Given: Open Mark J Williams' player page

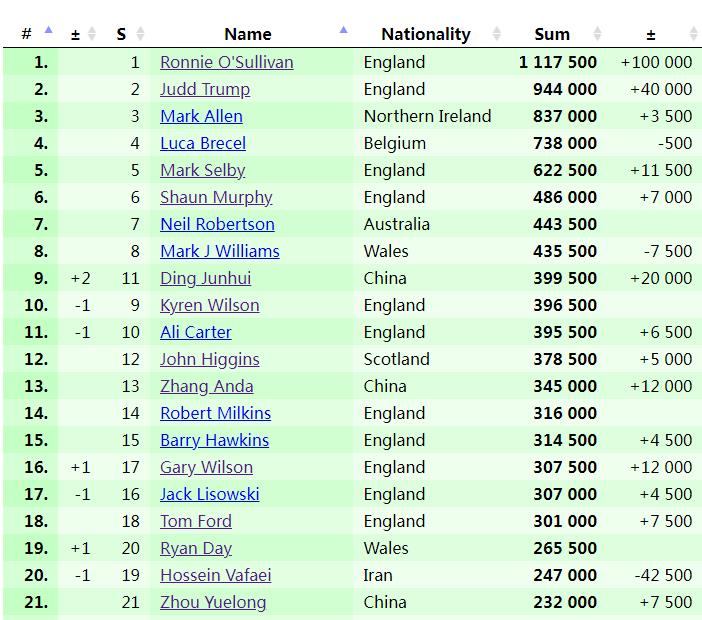Looking at the screenshot, I should pos(219,251).
